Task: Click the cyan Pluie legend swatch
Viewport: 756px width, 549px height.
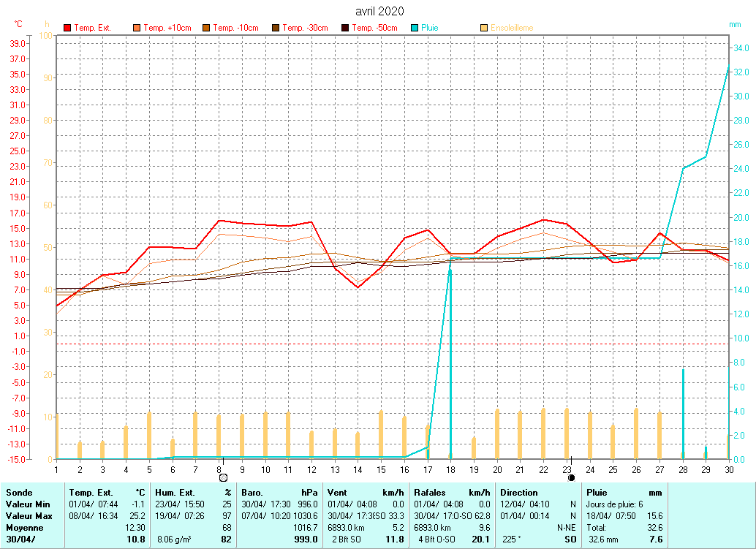Action: pos(415,28)
